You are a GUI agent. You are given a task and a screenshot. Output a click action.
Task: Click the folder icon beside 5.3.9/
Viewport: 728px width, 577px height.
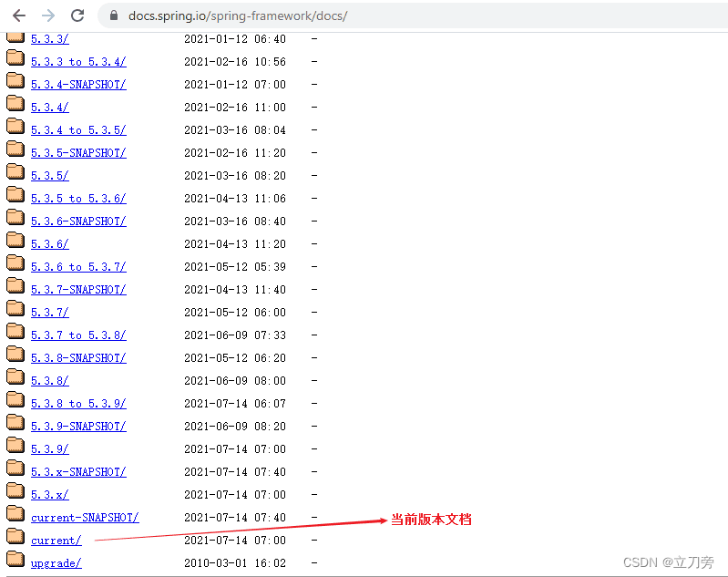click(x=15, y=445)
